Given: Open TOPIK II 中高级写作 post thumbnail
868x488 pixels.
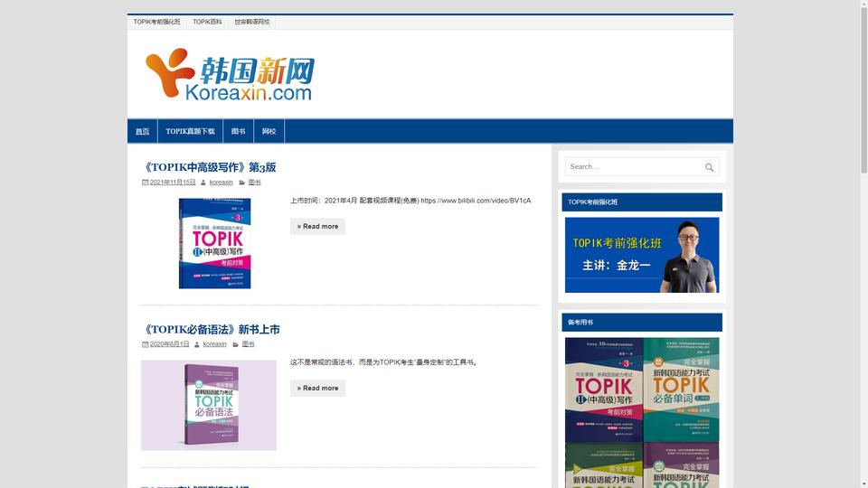Looking at the screenshot, I should 215,243.
